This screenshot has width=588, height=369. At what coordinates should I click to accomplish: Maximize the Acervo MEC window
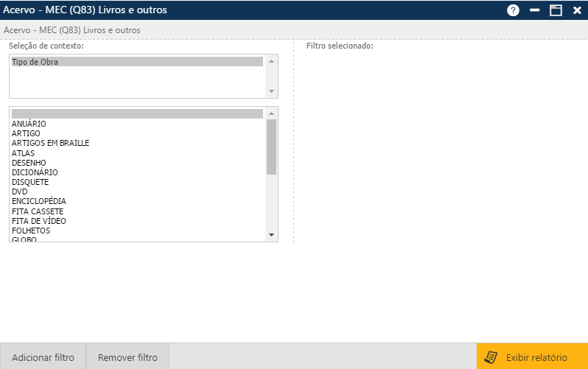pyautogui.click(x=556, y=10)
